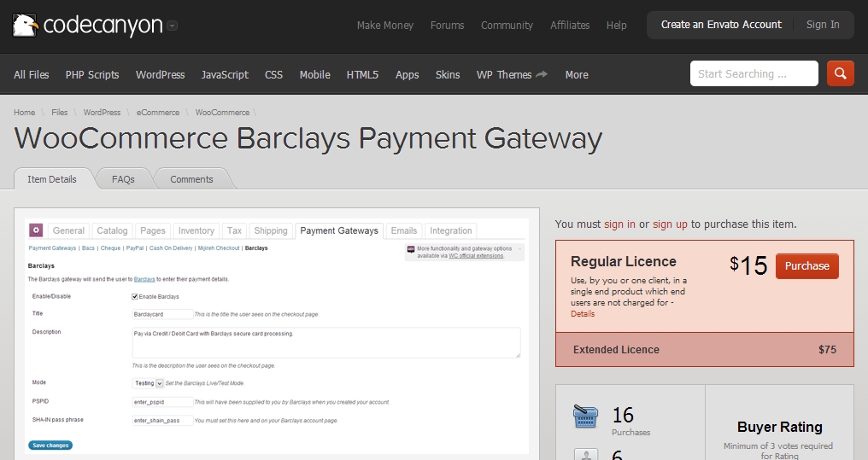Select the General tab in preview

point(68,230)
